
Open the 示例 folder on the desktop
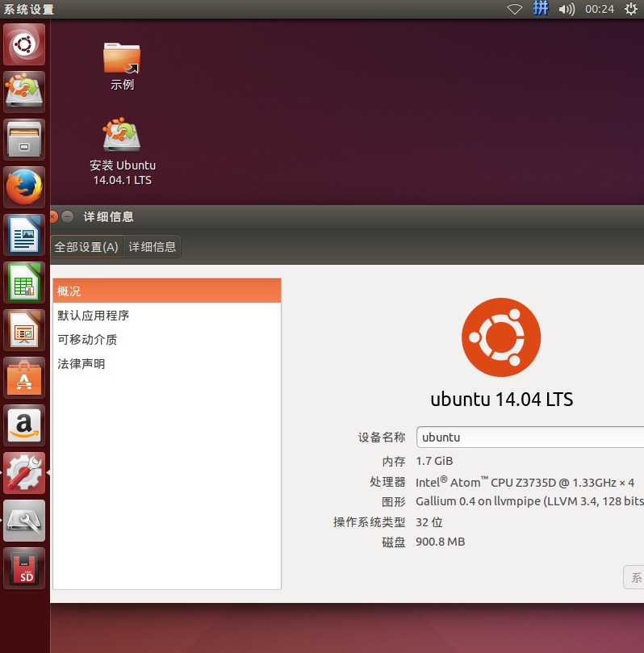122,67
